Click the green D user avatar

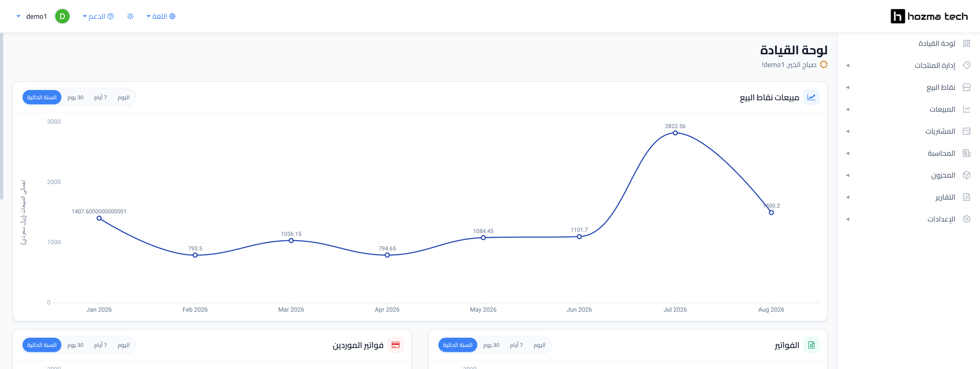click(x=62, y=16)
